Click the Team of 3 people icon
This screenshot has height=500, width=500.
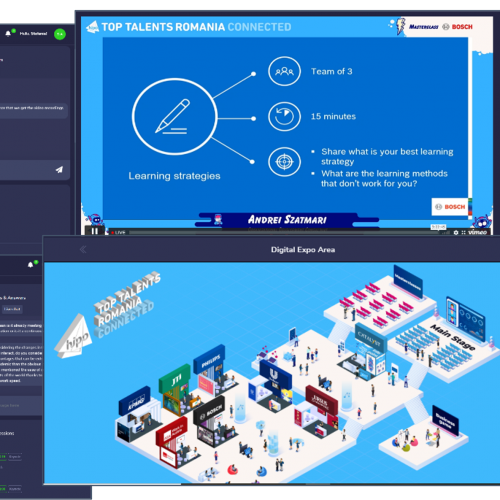coord(284,71)
